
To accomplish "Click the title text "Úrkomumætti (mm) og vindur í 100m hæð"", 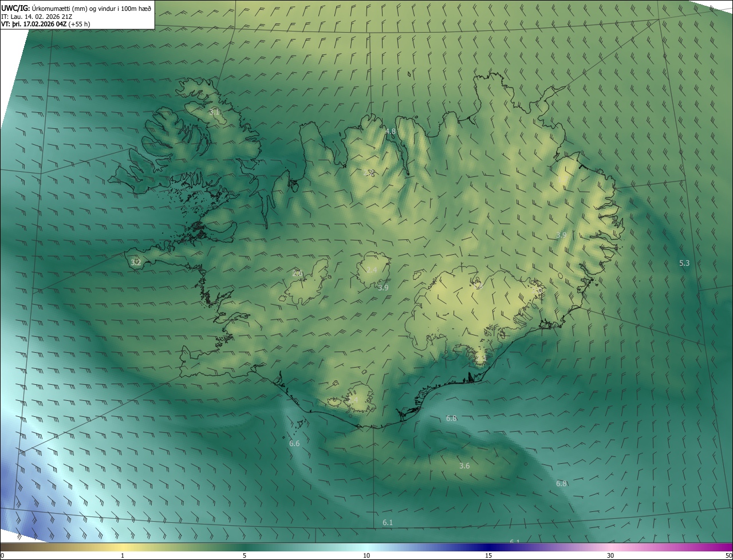I will [90, 7].
